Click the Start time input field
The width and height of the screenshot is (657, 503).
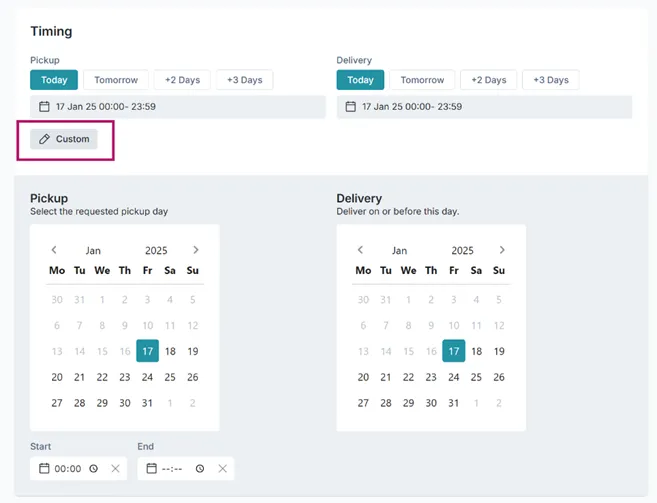(78, 469)
